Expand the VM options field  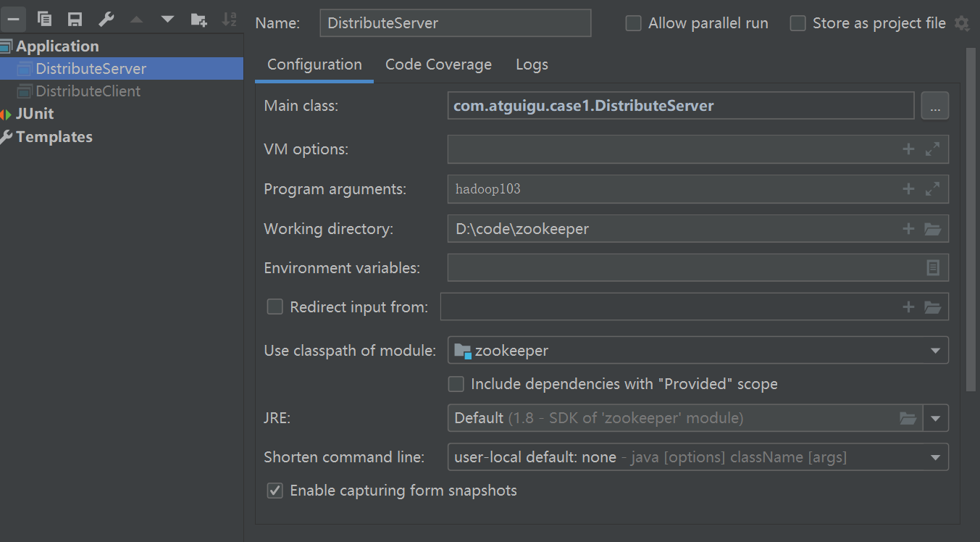tap(933, 149)
